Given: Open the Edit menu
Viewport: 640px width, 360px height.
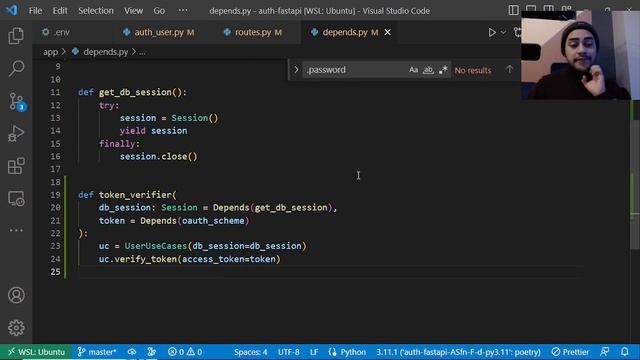Looking at the screenshot, I should [x=60, y=11].
